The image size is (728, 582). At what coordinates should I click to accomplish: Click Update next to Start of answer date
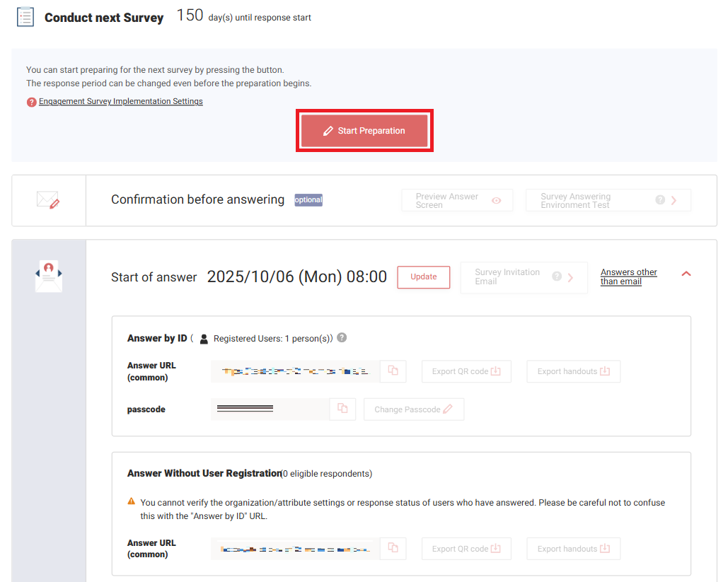pos(423,277)
